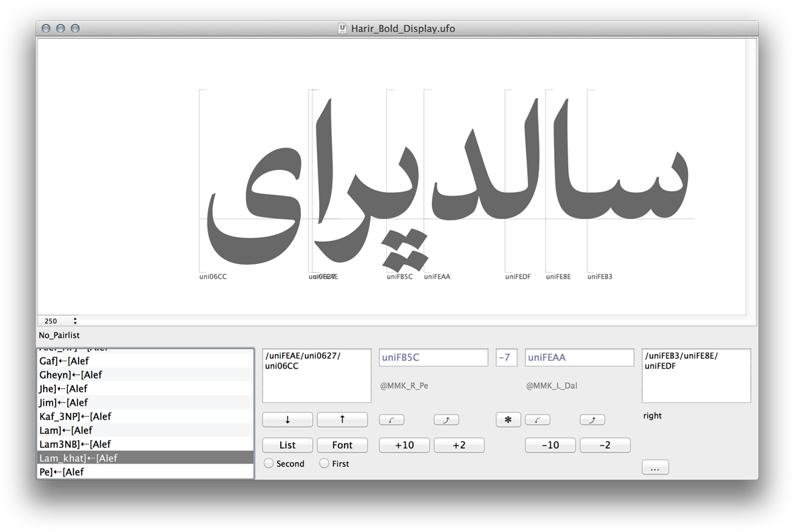Image resolution: width=794 pixels, height=532 pixels.
Task: Click the down arrow pair navigation icon
Action: 287,419
